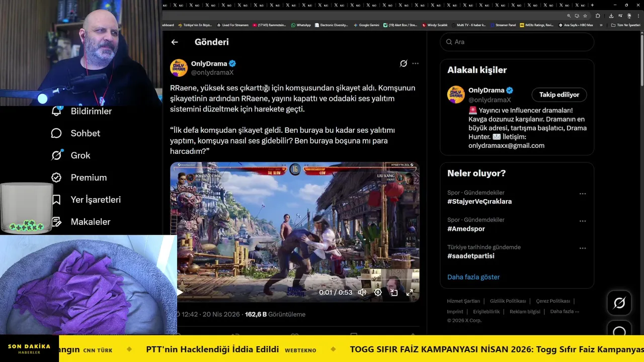Expand video to fullscreen
644x362 pixels.
[410, 292]
